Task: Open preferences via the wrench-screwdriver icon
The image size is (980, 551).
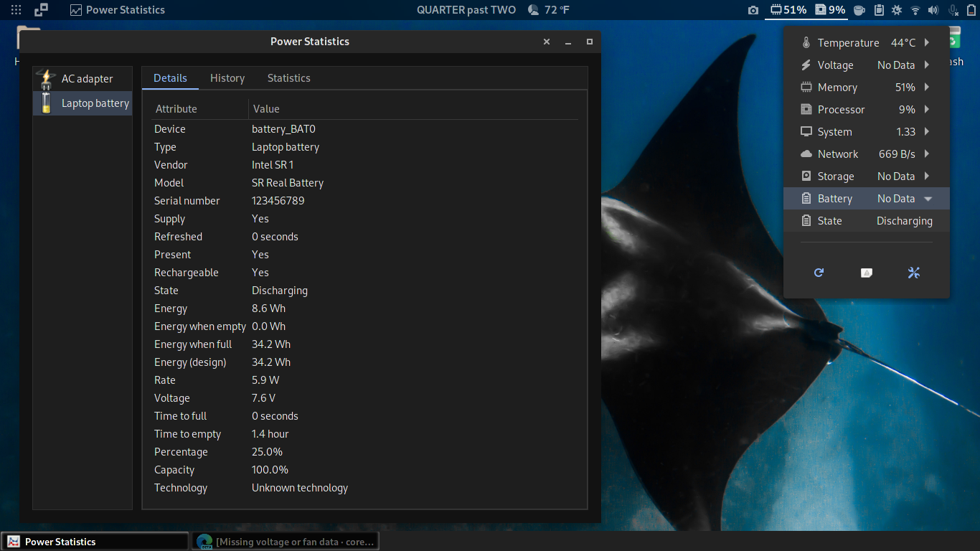Action: [x=914, y=273]
